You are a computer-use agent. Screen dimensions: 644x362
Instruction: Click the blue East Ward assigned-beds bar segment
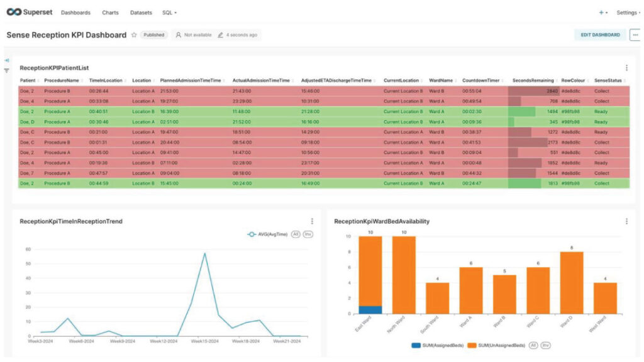click(370, 309)
